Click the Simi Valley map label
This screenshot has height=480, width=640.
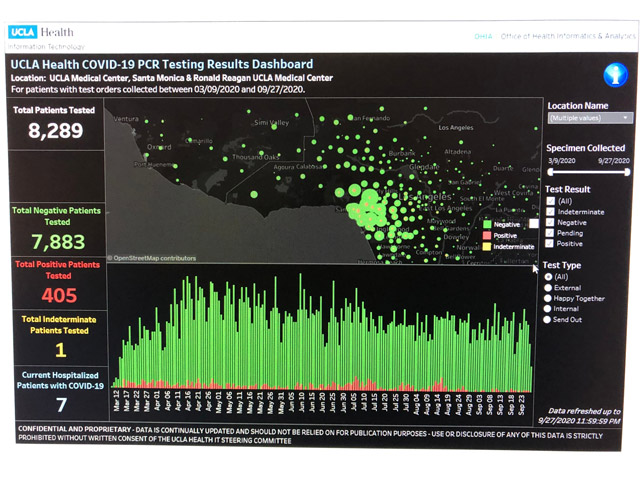pos(271,122)
